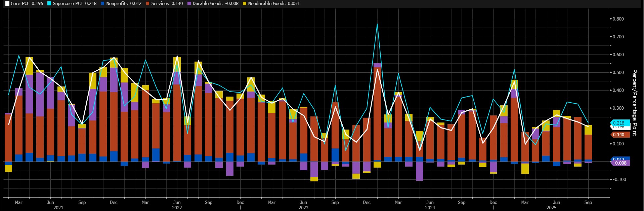Click the 0.800 tick on the y-axis
Viewport: 644px width, 211px height.
point(618,19)
